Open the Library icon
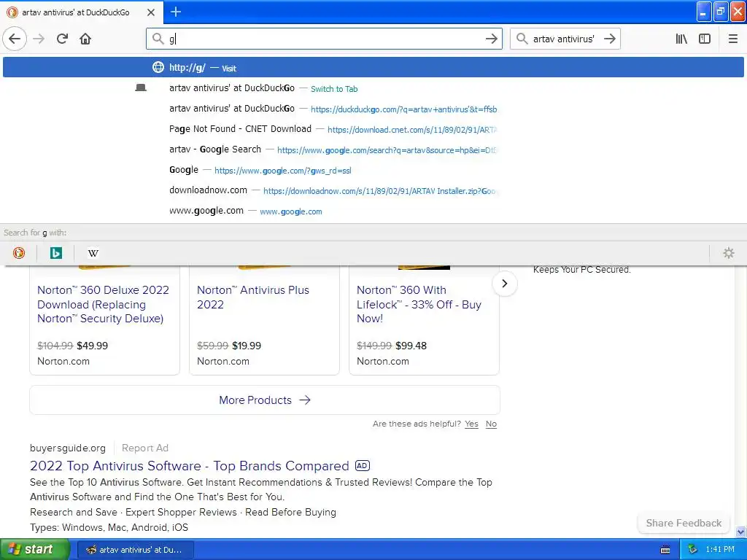The width and height of the screenshot is (747, 560). [x=681, y=39]
